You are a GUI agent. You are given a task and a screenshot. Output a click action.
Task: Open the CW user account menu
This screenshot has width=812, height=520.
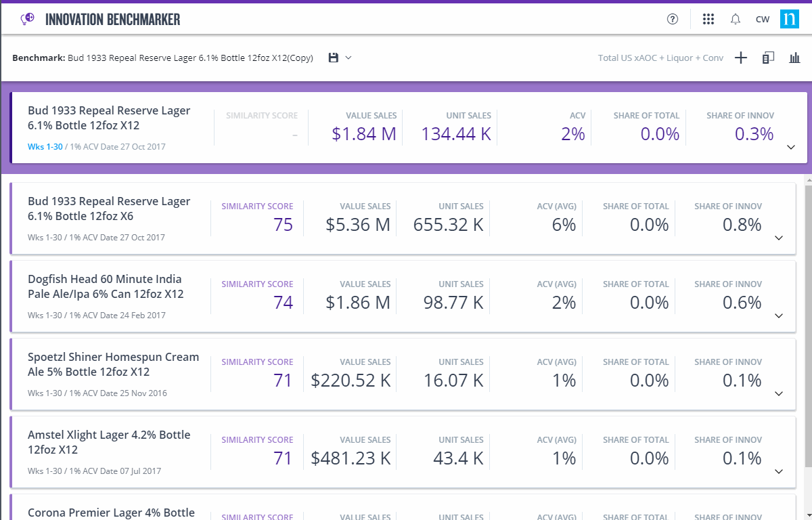pos(763,19)
